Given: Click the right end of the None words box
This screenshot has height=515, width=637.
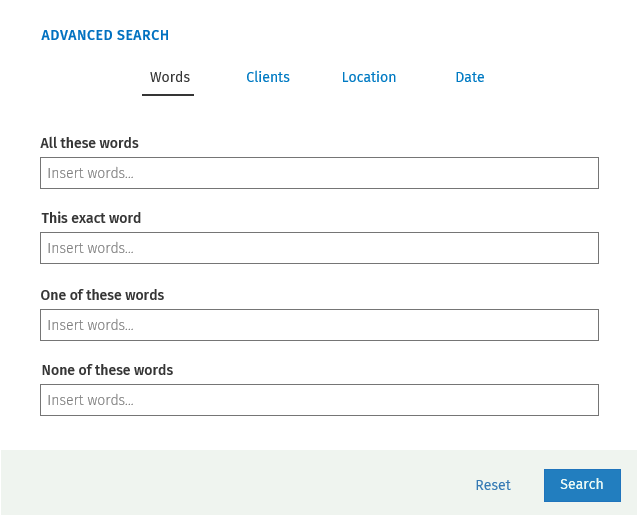Looking at the screenshot, I should coord(585,400).
